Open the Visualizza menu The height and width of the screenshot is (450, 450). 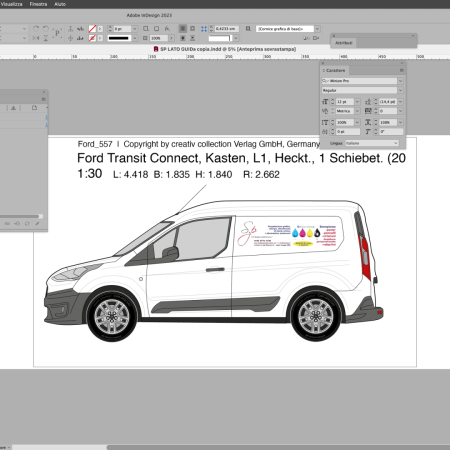11,4
